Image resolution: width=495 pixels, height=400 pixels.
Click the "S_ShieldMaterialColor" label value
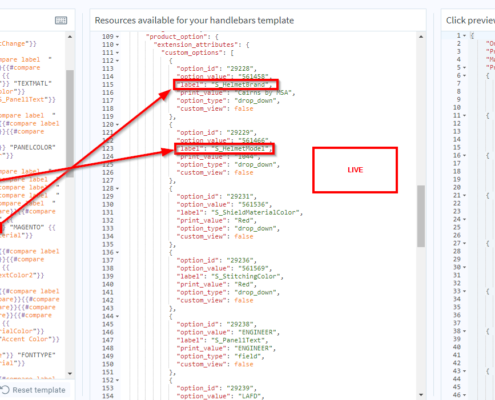tap(255, 213)
